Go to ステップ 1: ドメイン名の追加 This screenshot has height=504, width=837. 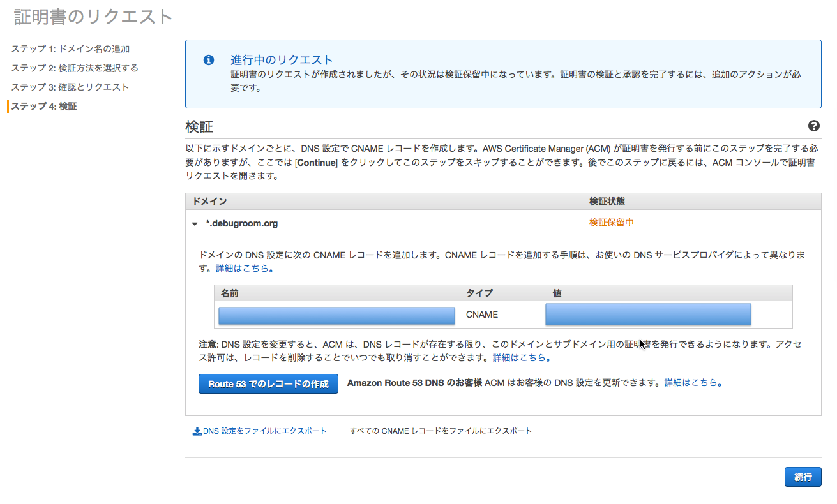point(71,48)
